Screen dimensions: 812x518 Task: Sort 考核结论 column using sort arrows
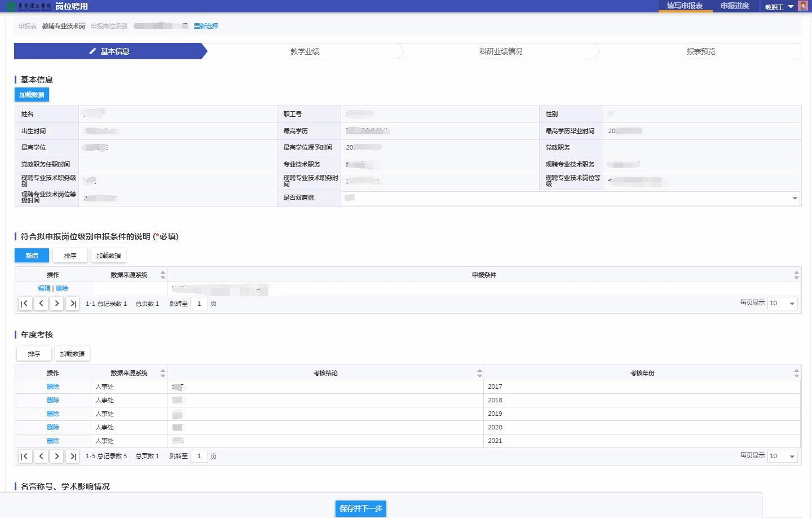pos(479,373)
